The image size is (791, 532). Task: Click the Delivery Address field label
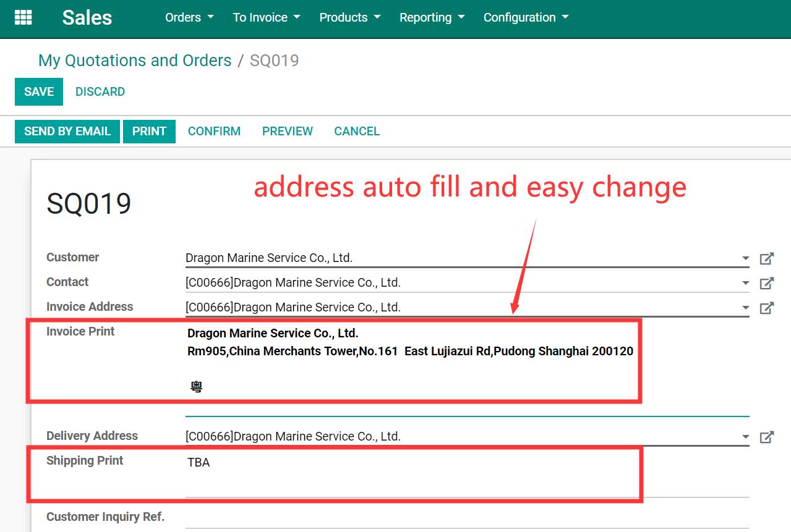(x=92, y=436)
